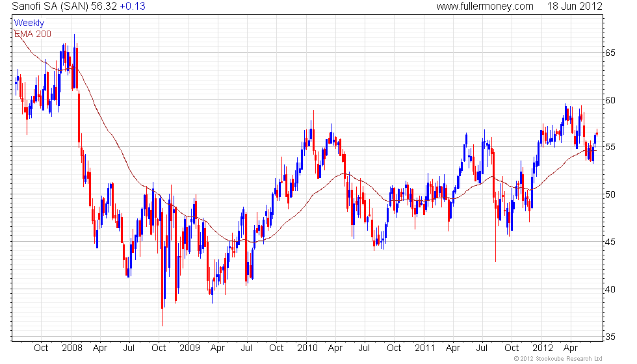Select the Weekly timeframe label
The image size is (637, 364).
(x=29, y=23)
